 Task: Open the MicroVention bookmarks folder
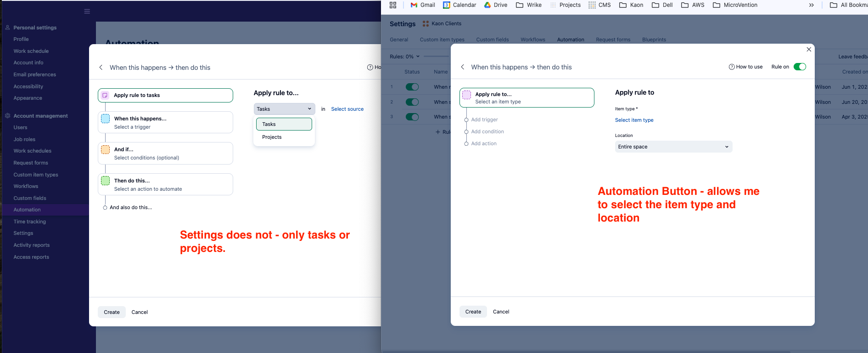pyautogui.click(x=735, y=5)
